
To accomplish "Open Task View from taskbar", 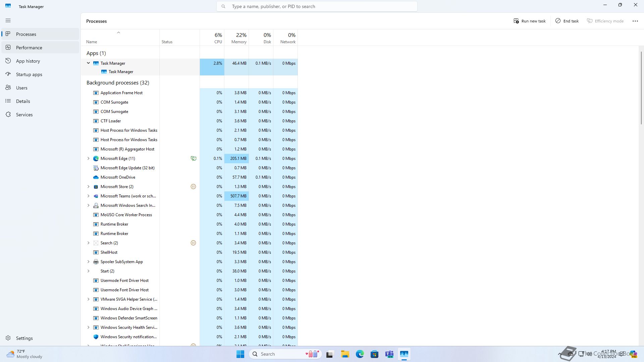I will [x=330, y=354].
